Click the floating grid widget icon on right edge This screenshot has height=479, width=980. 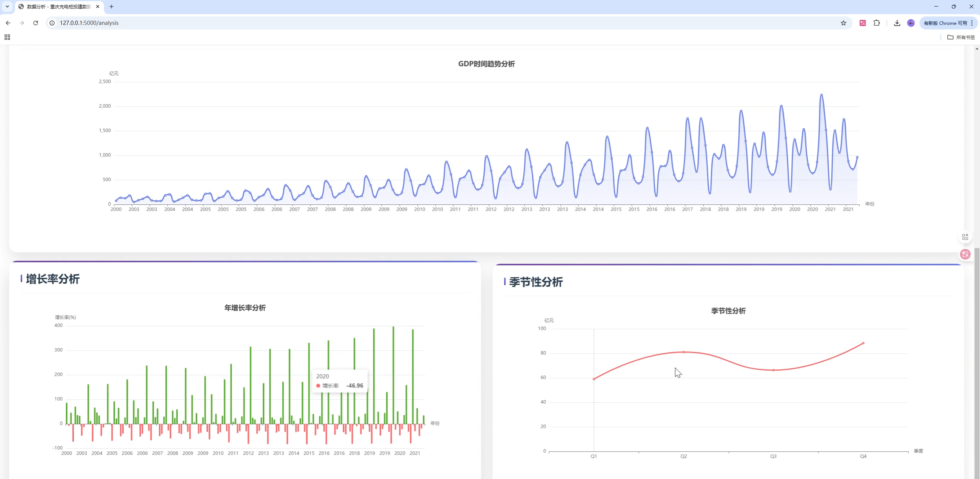click(x=965, y=237)
